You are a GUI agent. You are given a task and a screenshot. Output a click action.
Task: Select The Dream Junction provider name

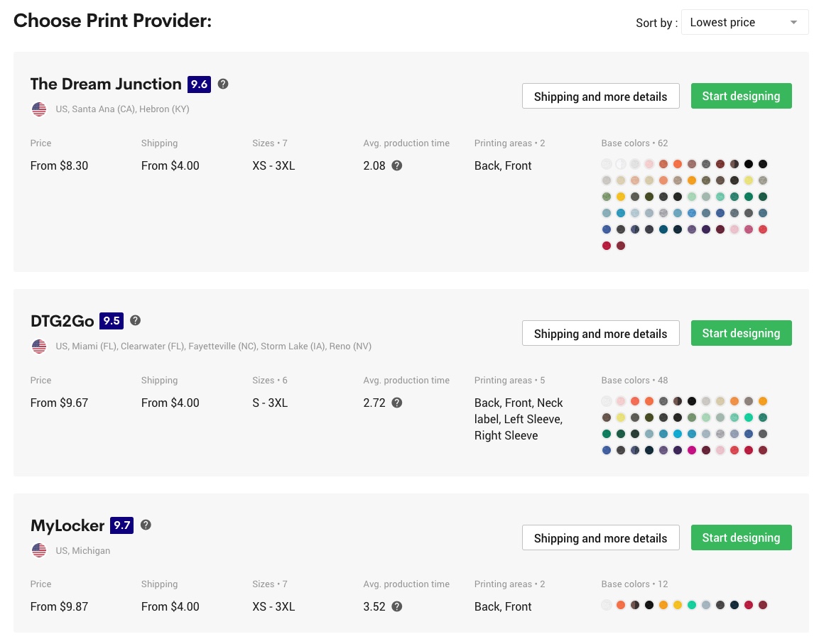[x=106, y=84]
